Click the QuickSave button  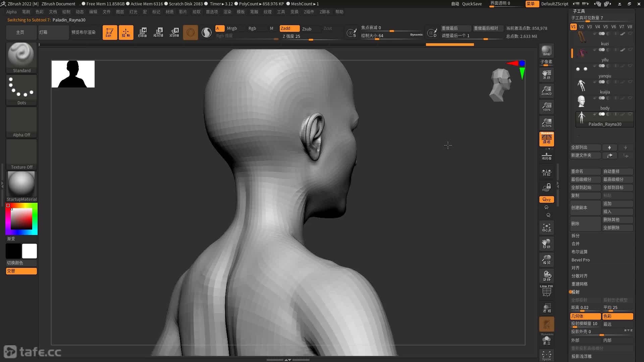pyautogui.click(x=472, y=4)
